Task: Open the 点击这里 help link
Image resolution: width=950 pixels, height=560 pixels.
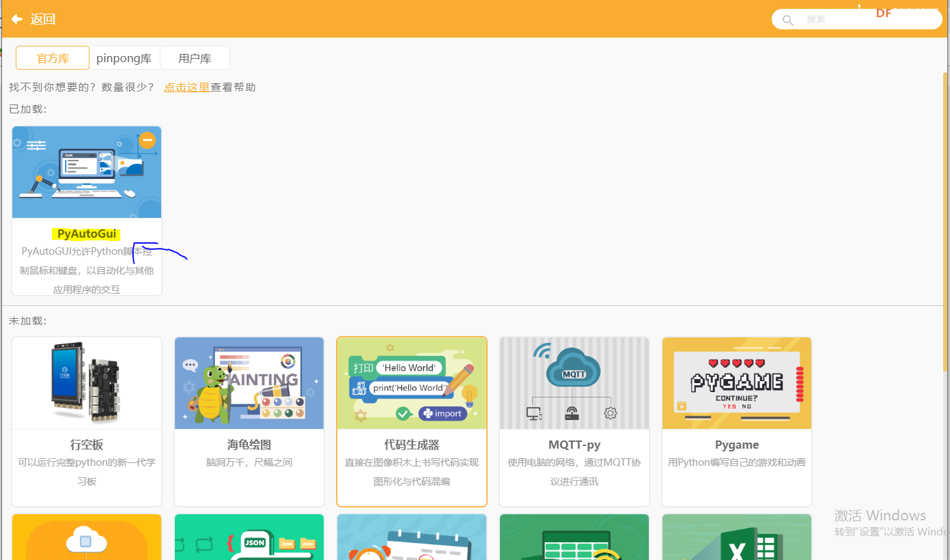Action: [186, 87]
